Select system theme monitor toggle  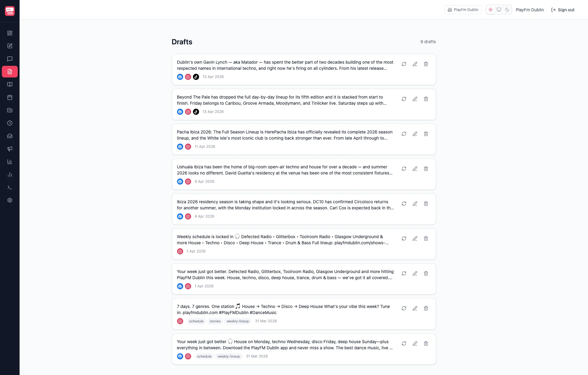[499, 10]
